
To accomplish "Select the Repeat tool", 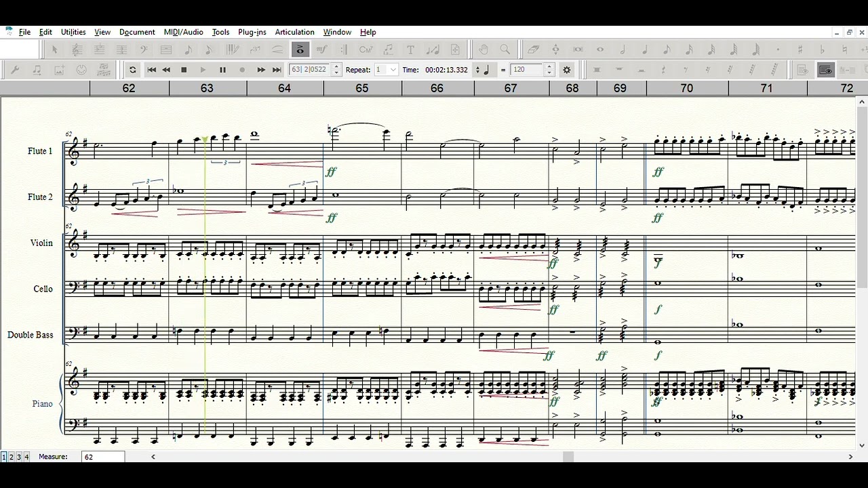I will pos(344,49).
